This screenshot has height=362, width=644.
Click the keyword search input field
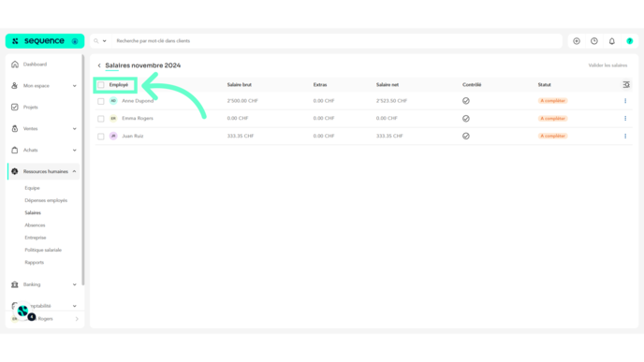point(337,41)
